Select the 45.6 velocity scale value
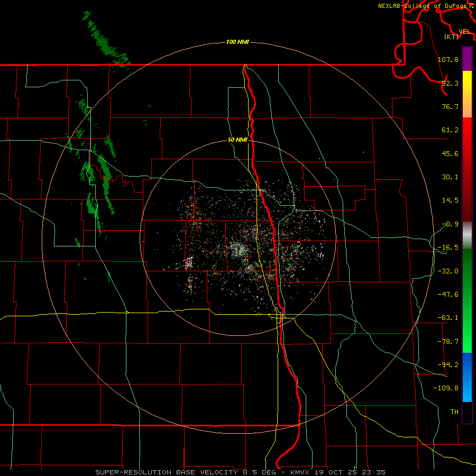 tap(450, 153)
